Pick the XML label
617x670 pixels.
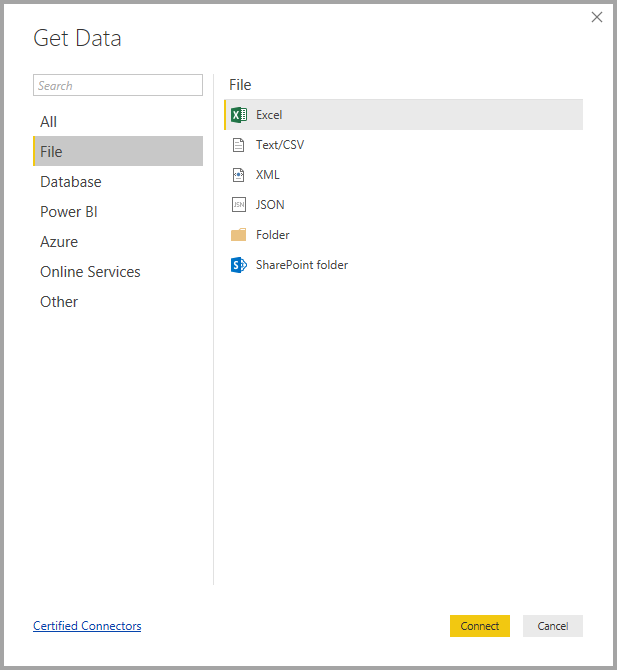268,175
